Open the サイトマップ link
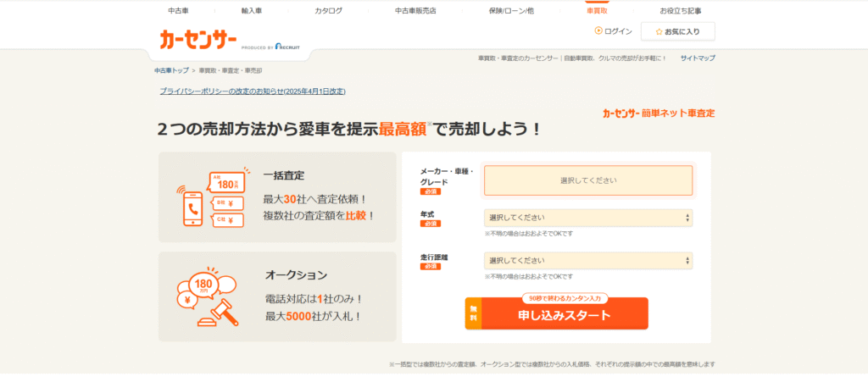 tap(698, 58)
